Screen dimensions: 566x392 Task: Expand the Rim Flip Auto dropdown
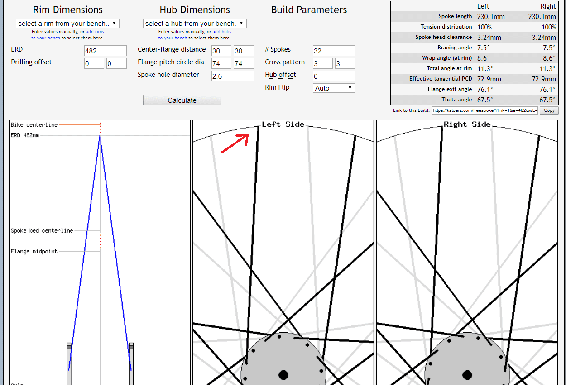click(334, 88)
